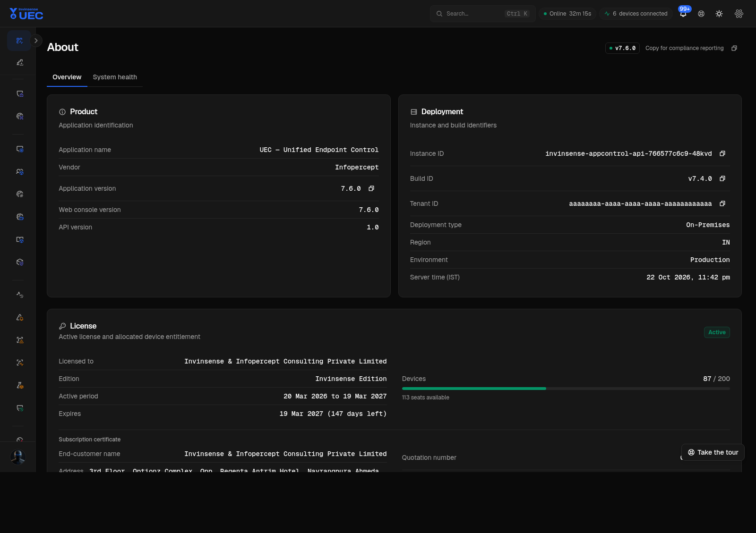Open the apps grid icon in header
This screenshot has height=533, width=756.
[739, 14]
